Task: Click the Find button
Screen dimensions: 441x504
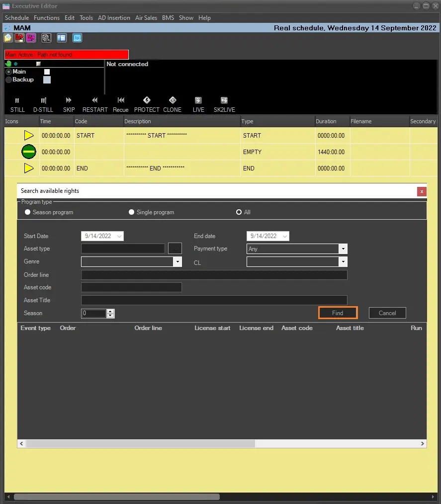Action: pyautogui.click(x=338, y=313)
